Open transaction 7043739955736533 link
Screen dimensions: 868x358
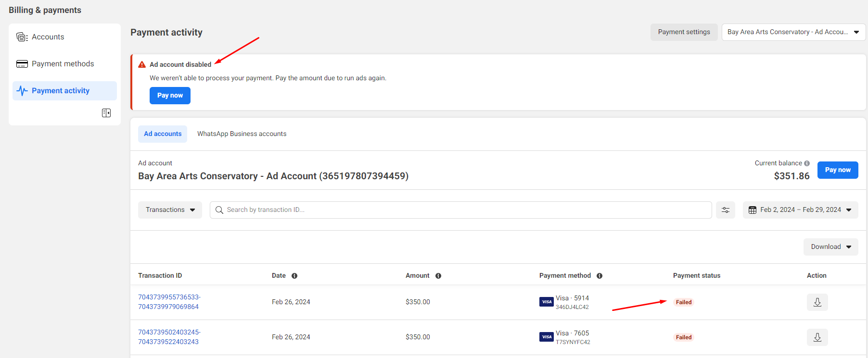coord(169,302)
